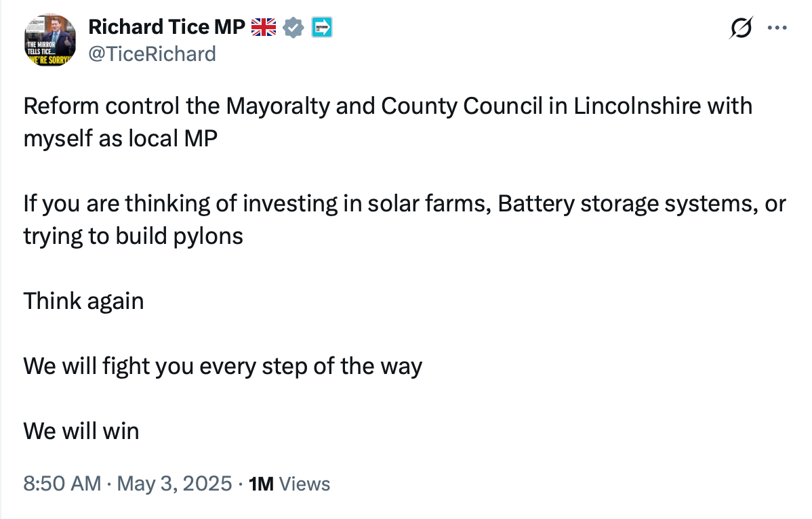Open the @TiceRichard handle link
The height and width of the screenshot is (519, 812).
(x=153, y=54)
